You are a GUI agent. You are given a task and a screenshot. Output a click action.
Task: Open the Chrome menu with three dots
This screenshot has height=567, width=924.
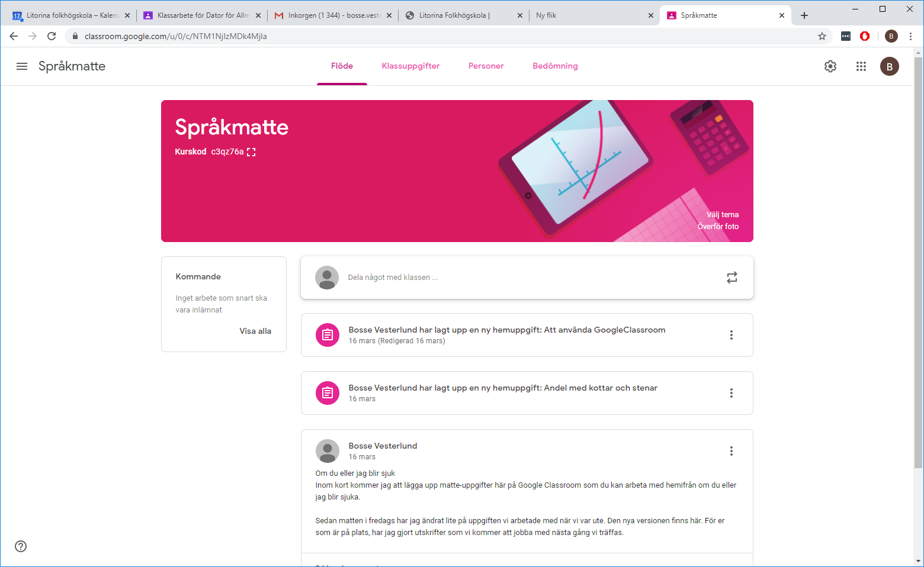pyautogui.click(x=910, y=36)
